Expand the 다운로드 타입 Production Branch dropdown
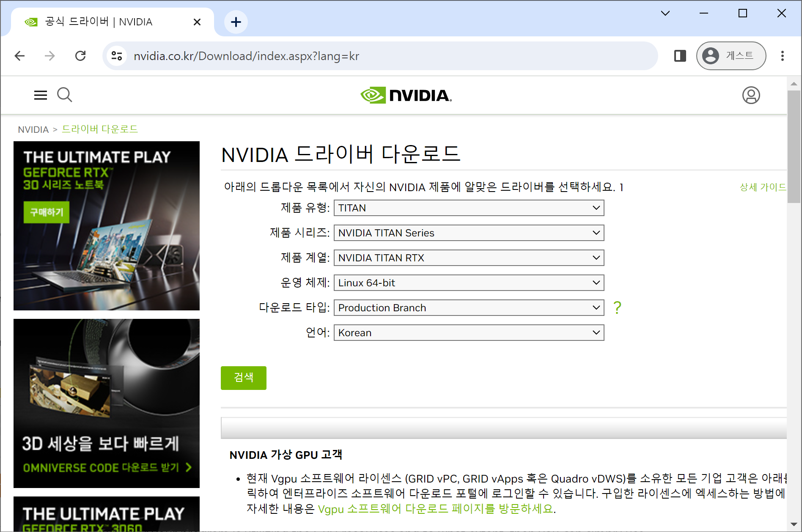The image size is (802, 532). [469, 308]
